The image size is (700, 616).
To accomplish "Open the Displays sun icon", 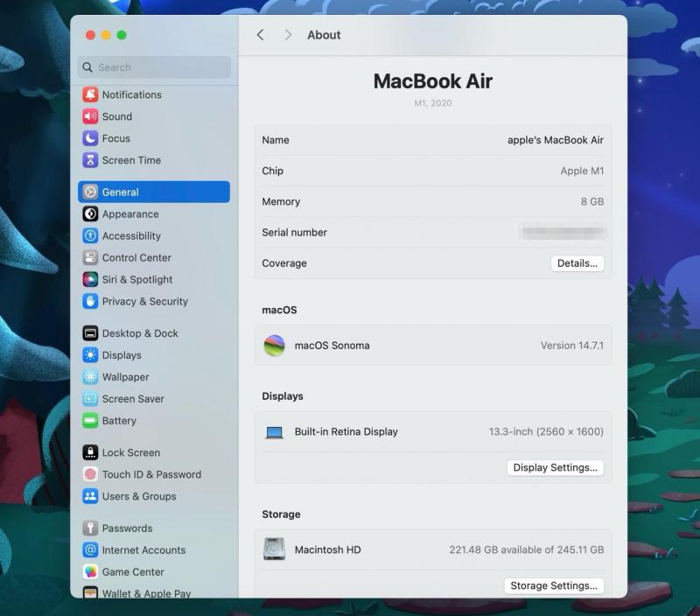I will [x=90, y=355].
